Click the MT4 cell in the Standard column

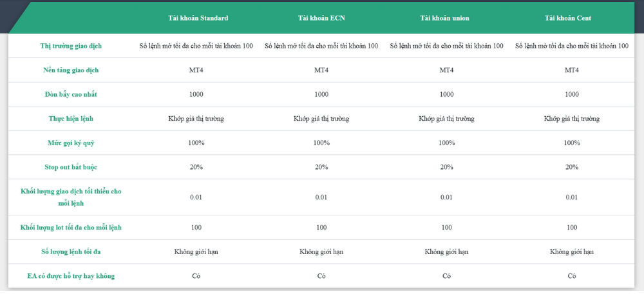coord(196,70)
